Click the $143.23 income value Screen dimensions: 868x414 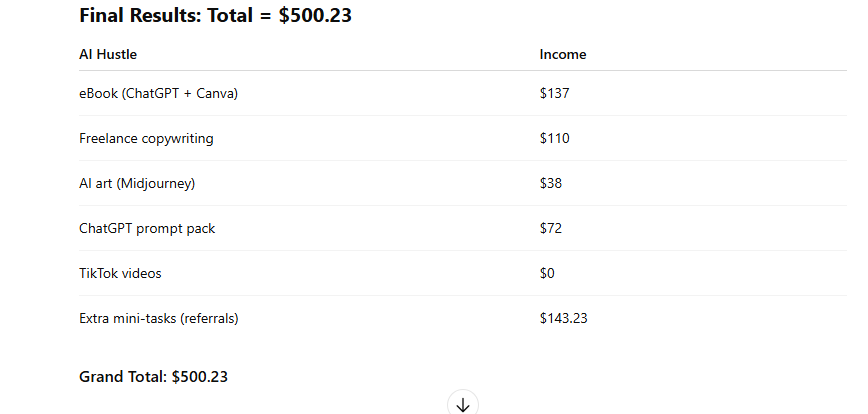tap(564, 318)
